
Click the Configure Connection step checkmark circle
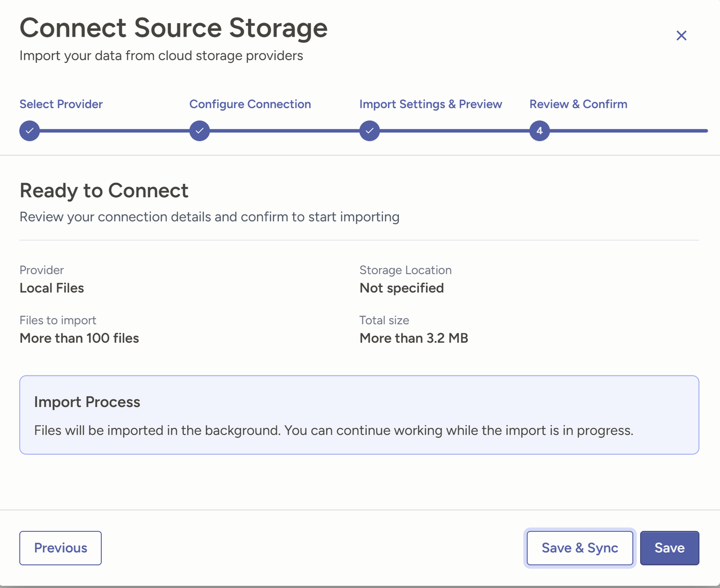[200, 131]
